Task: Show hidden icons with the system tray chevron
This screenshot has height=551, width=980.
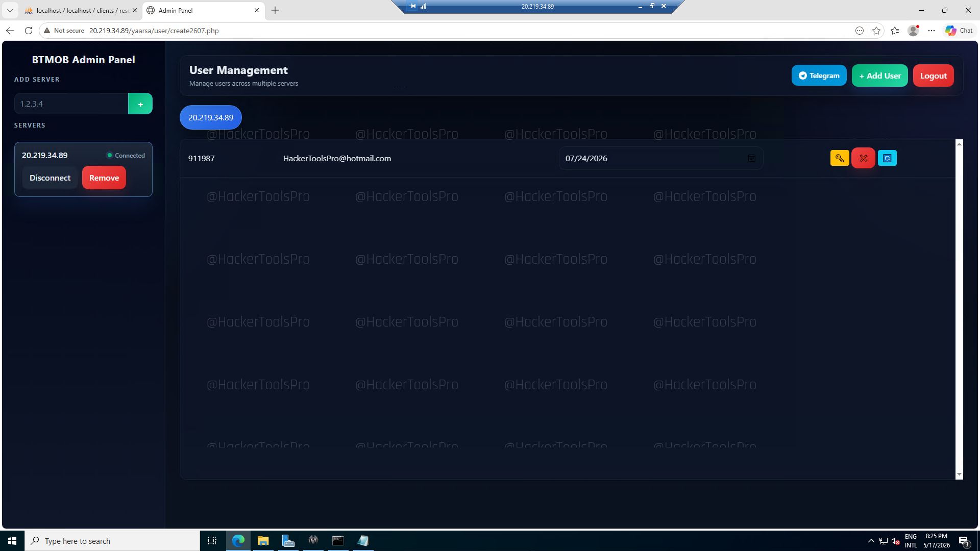Action: [x=871, y=541]
